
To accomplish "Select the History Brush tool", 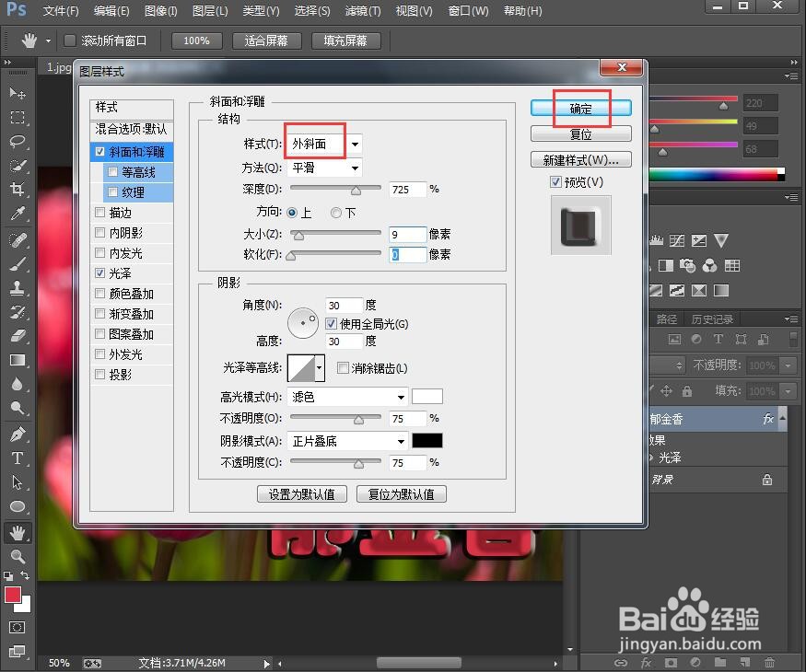I will tap(18, 312).
